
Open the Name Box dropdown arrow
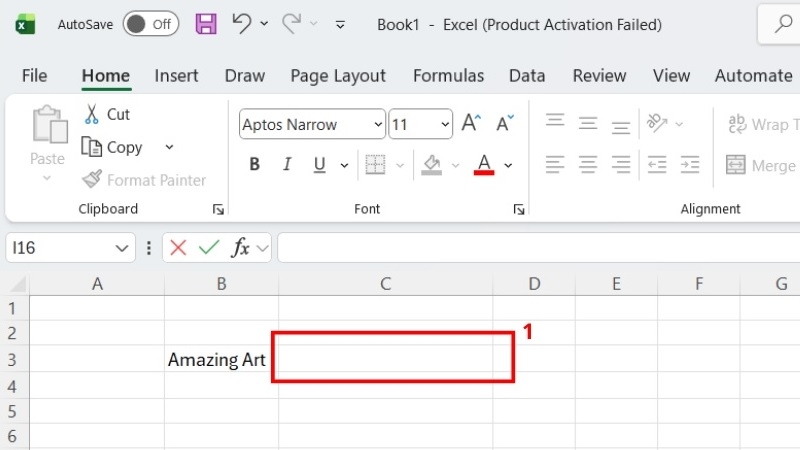pyautogui.click(x=121, y=248)
